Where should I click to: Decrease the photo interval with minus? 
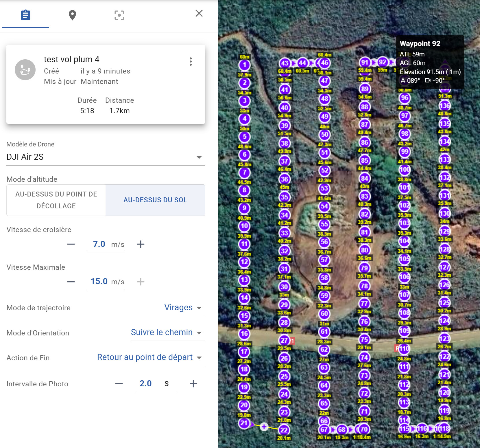click(x=119, y=384)
